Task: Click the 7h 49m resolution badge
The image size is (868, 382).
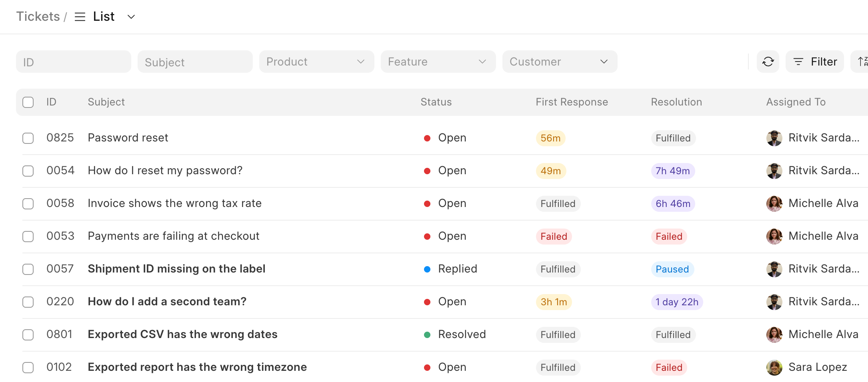Action: tap(673, 171)
